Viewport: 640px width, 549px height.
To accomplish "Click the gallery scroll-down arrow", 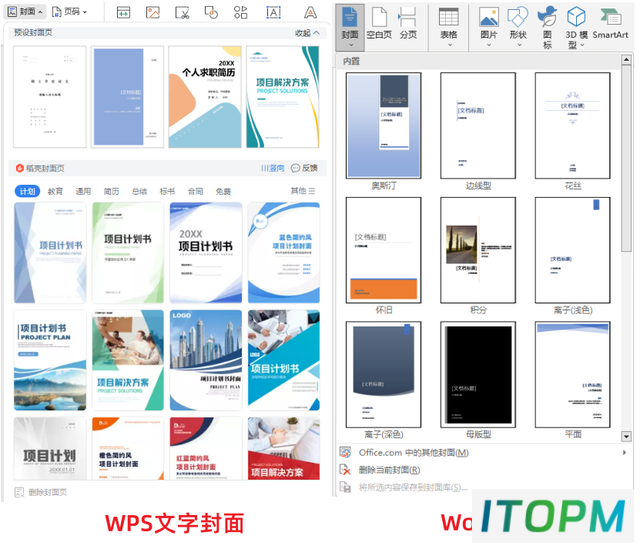I will [x=626, y=436].
